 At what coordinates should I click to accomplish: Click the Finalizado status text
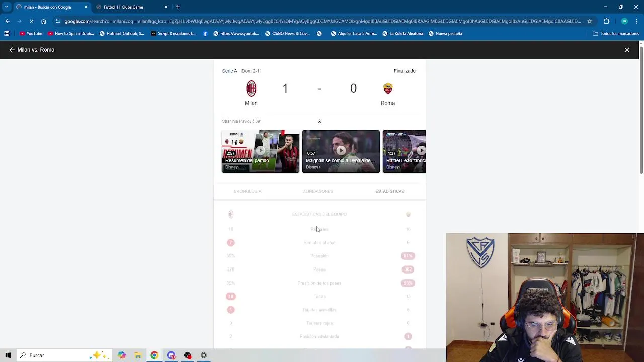click(405, 71)
